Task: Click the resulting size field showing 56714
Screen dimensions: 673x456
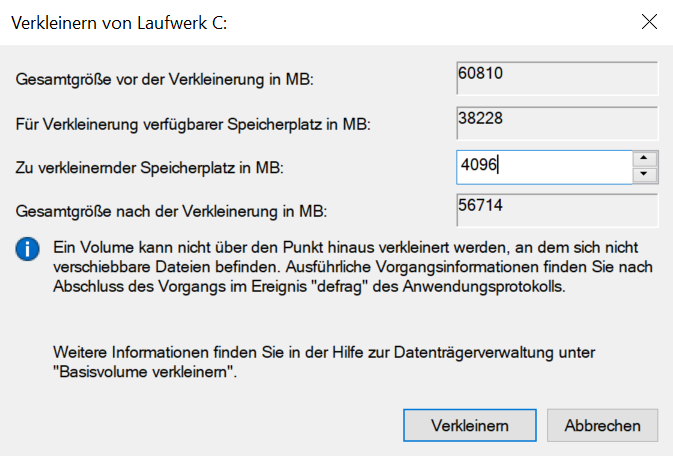Action: click(556, 210)
